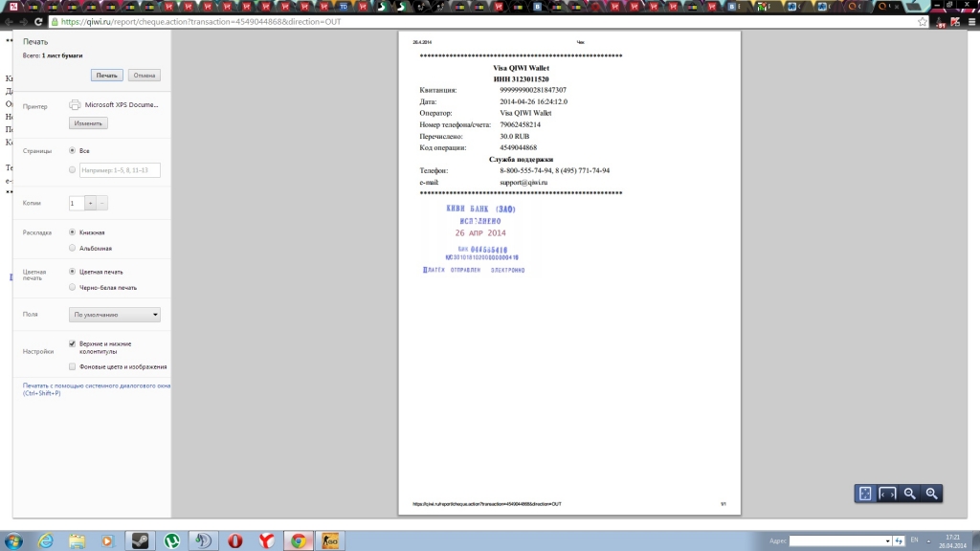Zoom in the print preview

click(930, 493)
